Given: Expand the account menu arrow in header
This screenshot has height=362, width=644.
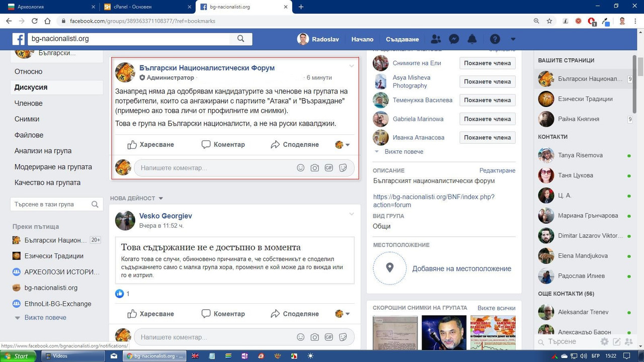Looking at the screenshot, I should [x=513, y=39].
